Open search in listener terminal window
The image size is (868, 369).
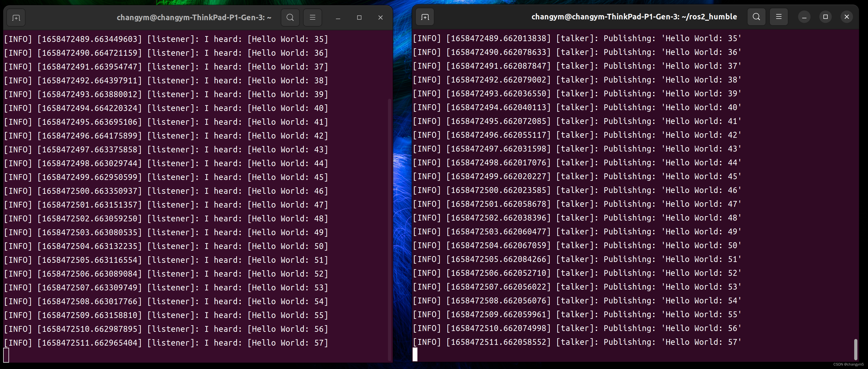click(x=290, y=18)
